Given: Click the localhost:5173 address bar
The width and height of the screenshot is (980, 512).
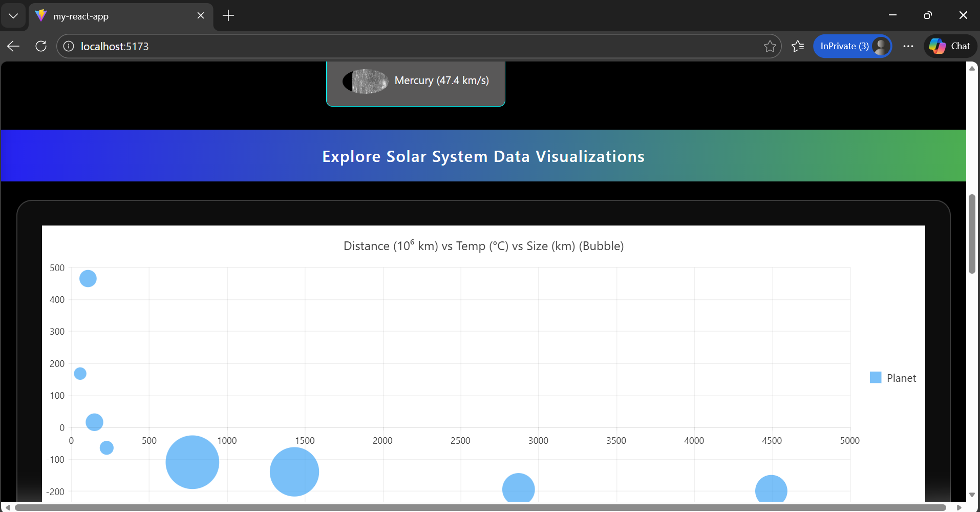Looking at the screenshot, I should click(419, 46).
